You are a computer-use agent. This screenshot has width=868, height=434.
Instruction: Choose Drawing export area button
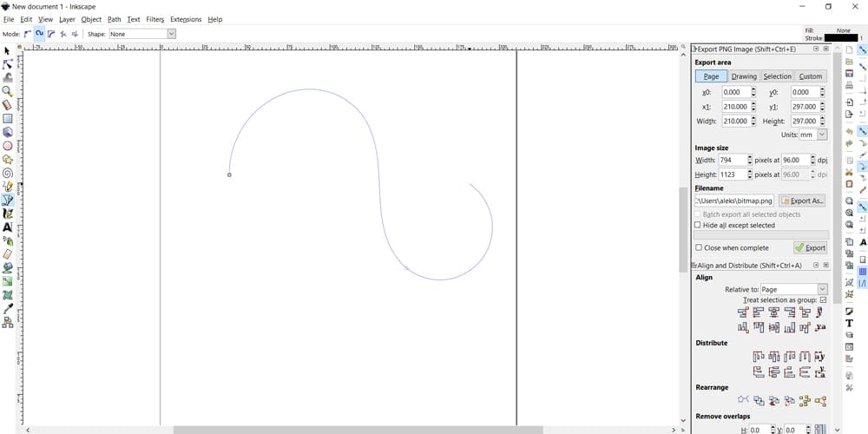(744, 76)
